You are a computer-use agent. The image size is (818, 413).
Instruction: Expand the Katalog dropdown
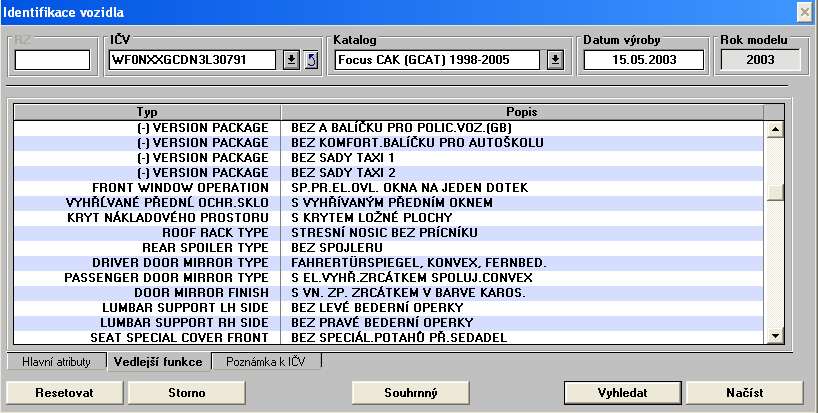[x=556, y=60]
